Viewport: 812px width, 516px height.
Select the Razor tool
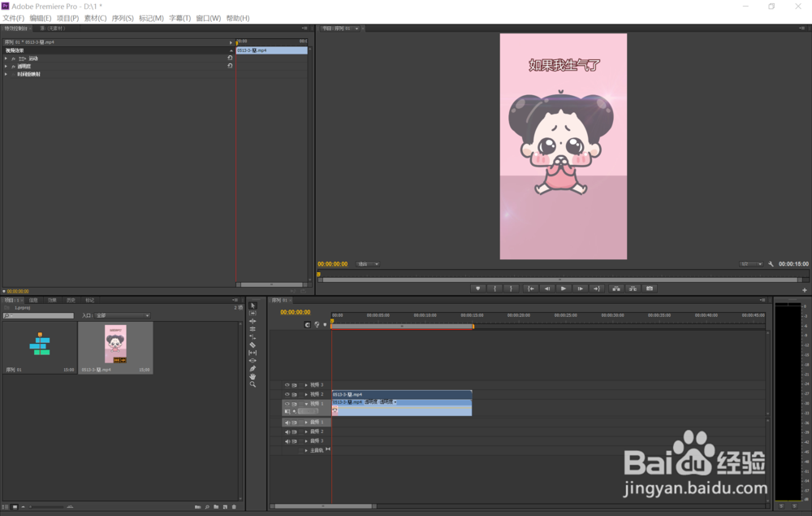coord(253,345)
